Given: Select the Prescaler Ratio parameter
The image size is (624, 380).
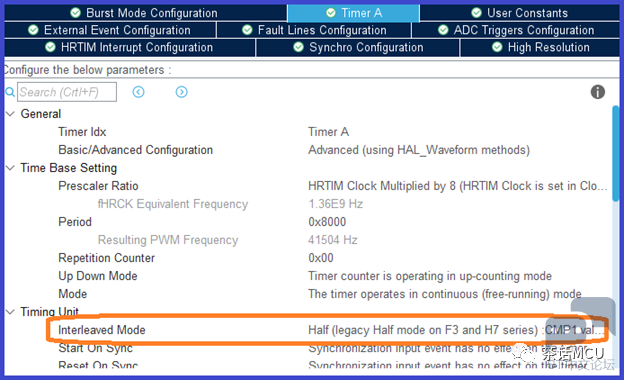Looking at the screenshot, I should point(98,186).
